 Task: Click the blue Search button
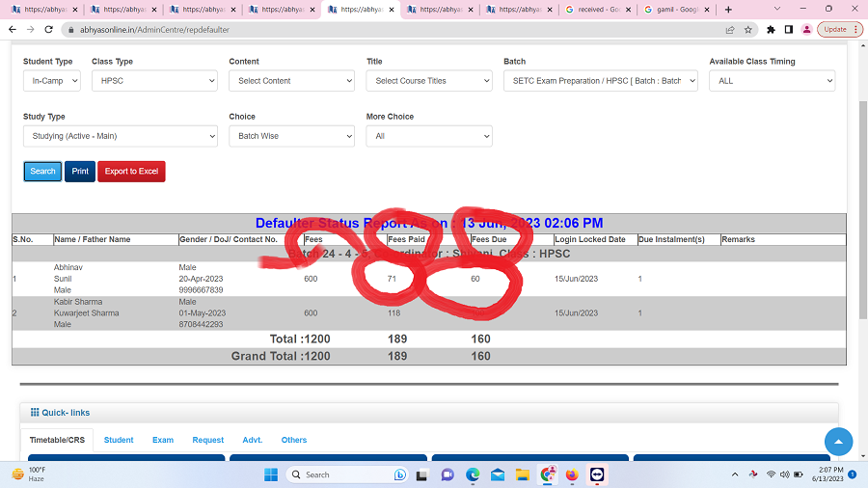[x=42, y=172]
